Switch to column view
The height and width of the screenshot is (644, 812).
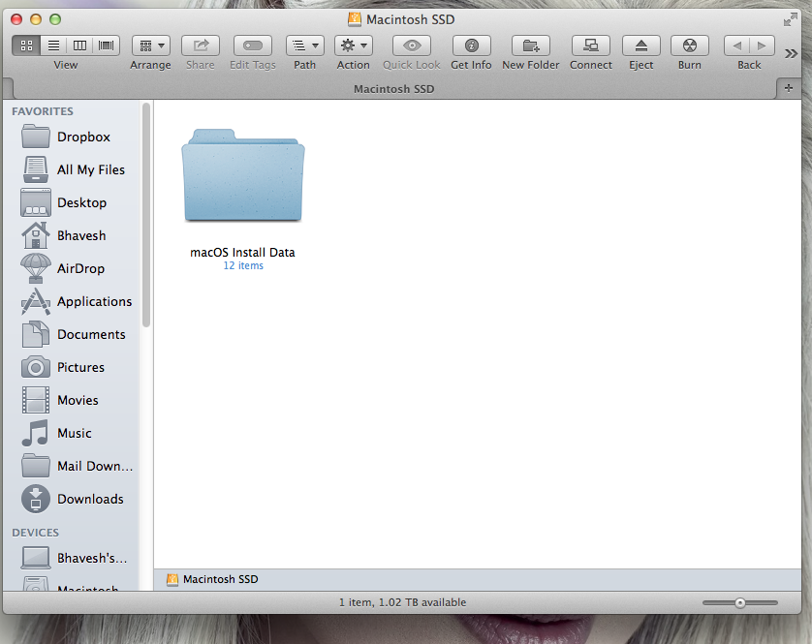point(79,46)
